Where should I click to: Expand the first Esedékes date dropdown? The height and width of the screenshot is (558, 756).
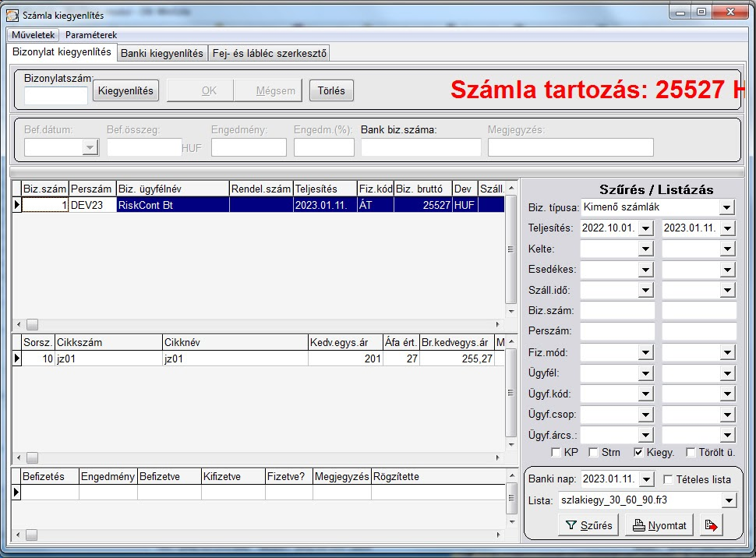(x=645, y=270)
